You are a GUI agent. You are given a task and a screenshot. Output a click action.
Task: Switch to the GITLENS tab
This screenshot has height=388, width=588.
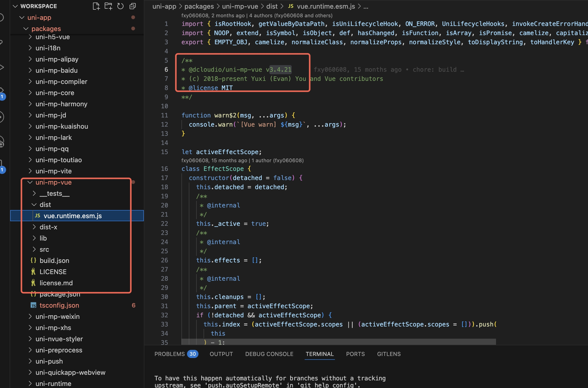(x=389, y=354)
